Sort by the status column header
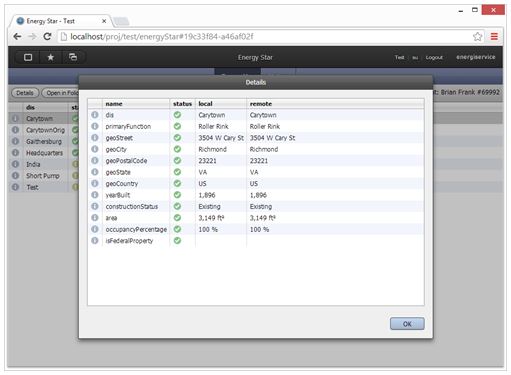The width and height of the screenshot is (511, 375). click(182, 104)
